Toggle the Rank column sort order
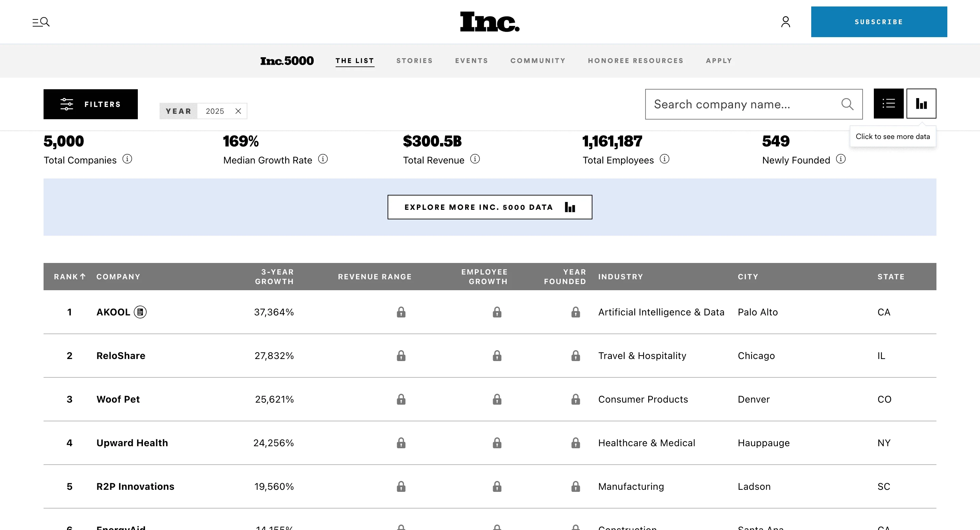Screen dimensions: 980x530 click(x=70, y=277)
